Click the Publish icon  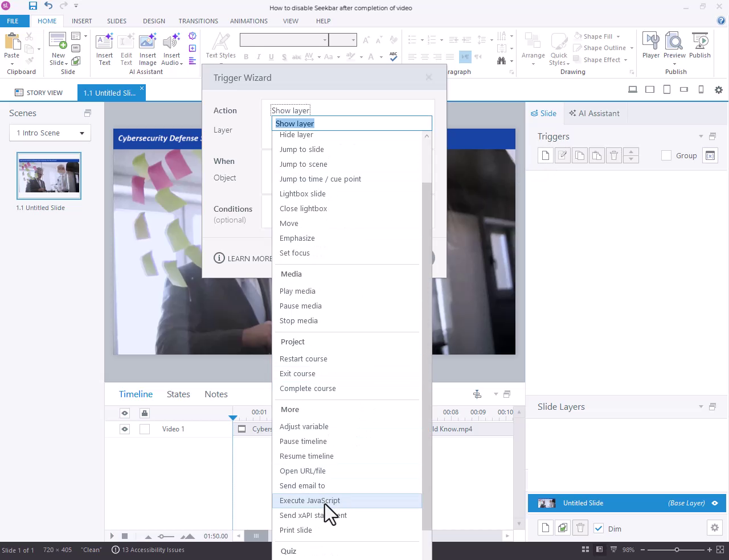tap(699, 45)
